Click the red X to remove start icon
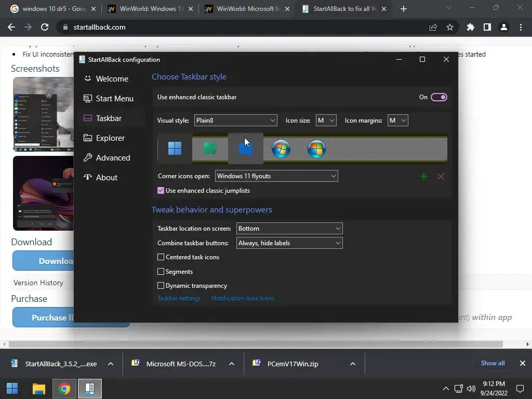 [441, 176]
